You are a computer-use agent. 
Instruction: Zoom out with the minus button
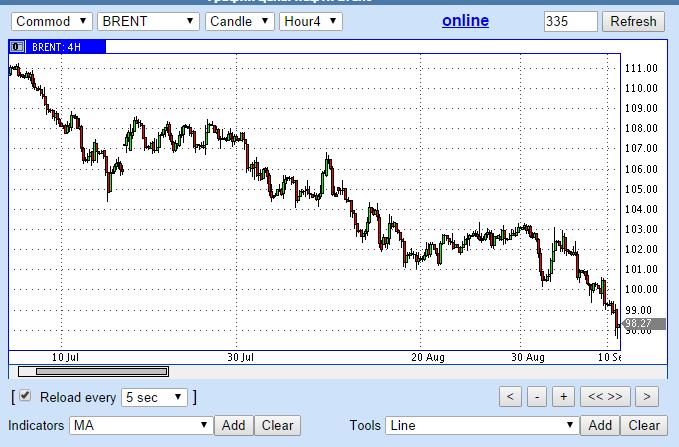tap(537, 397)
